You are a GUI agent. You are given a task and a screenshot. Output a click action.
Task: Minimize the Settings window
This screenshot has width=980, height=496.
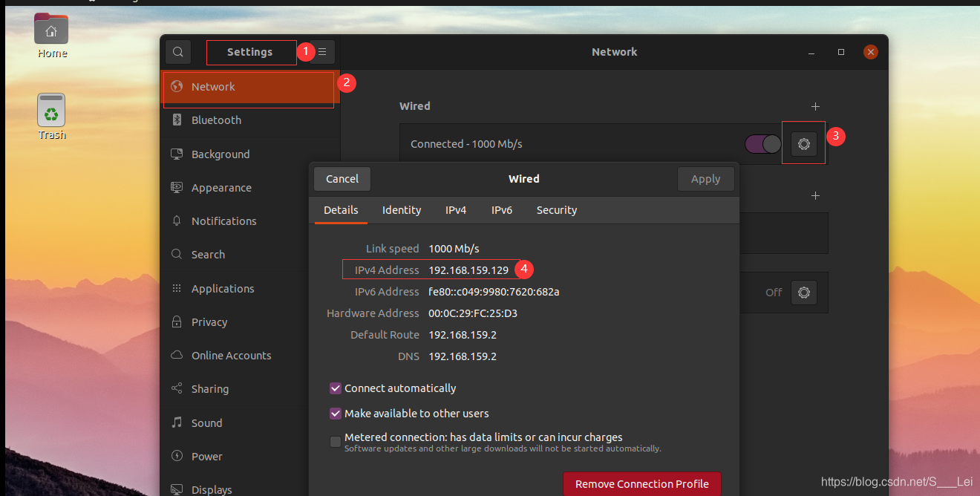pos(812,52)
